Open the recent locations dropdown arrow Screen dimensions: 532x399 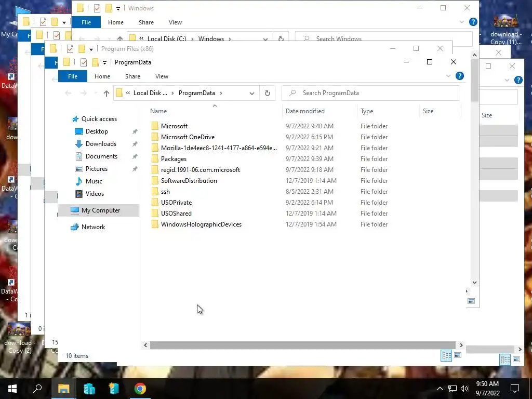[96, 93]
